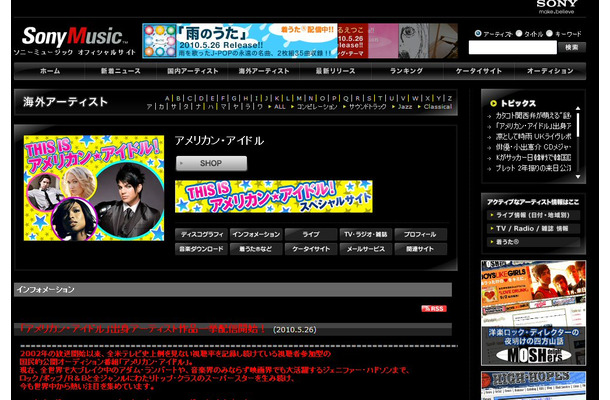610x400 pixels.
Task: Open the ディスコグラフィ tab
Action: point(202,234)
